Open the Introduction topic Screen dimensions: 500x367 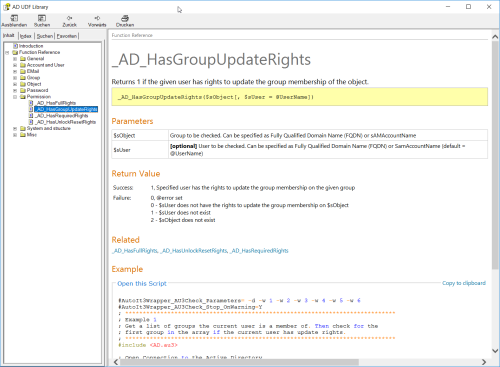click(x=31, y=46)
